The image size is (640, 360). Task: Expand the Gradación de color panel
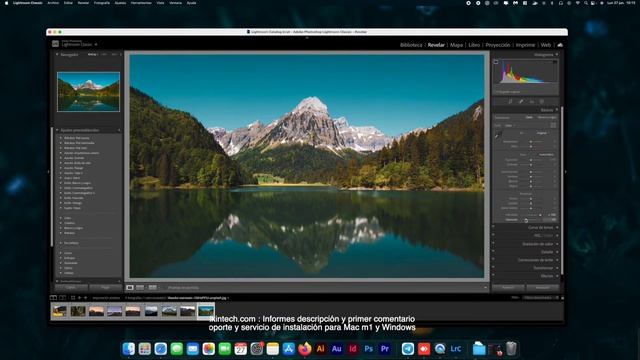pyautogui.click(x=557, y=244)
